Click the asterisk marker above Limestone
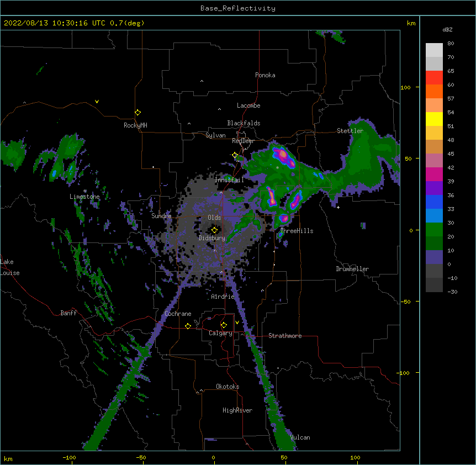Image resolution: width=476 pixels, height=465 pixels. click(85, 191)
